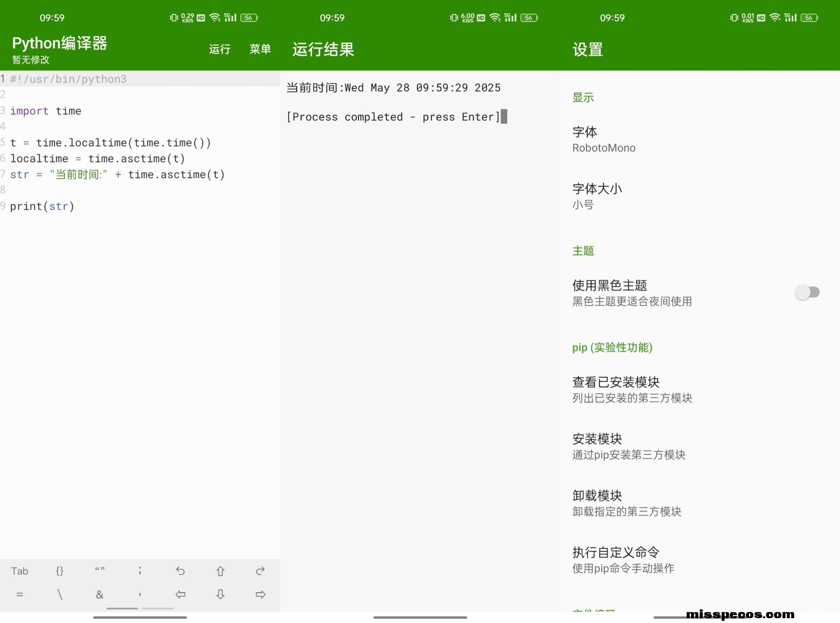
Task: Move cursor down with down arrow key
Action: click(x=220, y=594)
